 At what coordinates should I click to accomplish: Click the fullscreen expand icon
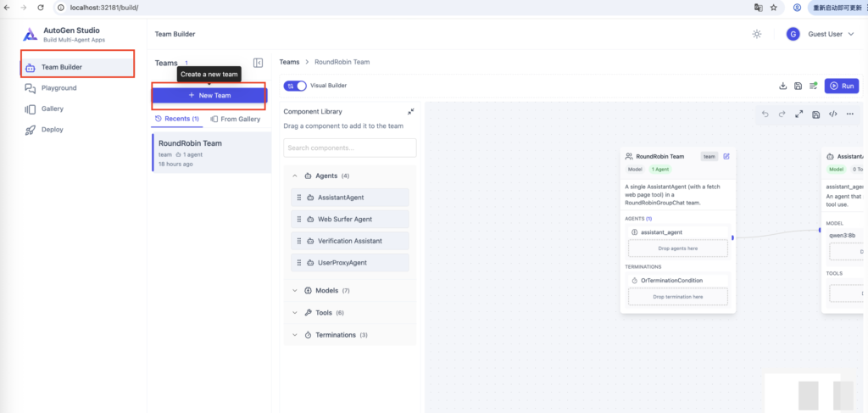(798, 114)
